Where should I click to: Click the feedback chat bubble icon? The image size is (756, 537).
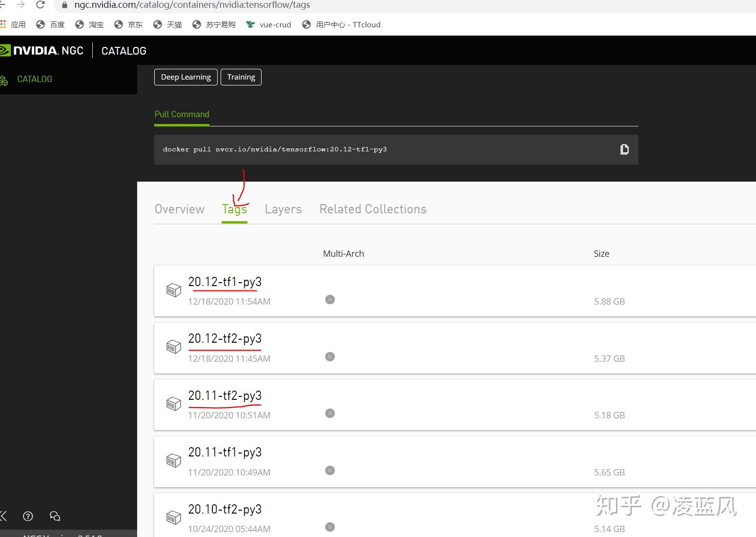[54, 516]
